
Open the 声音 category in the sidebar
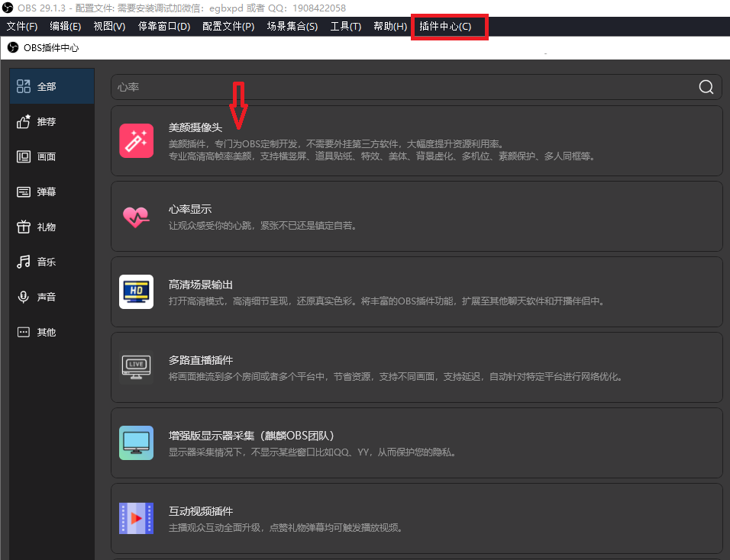click(x=51, y=297)
